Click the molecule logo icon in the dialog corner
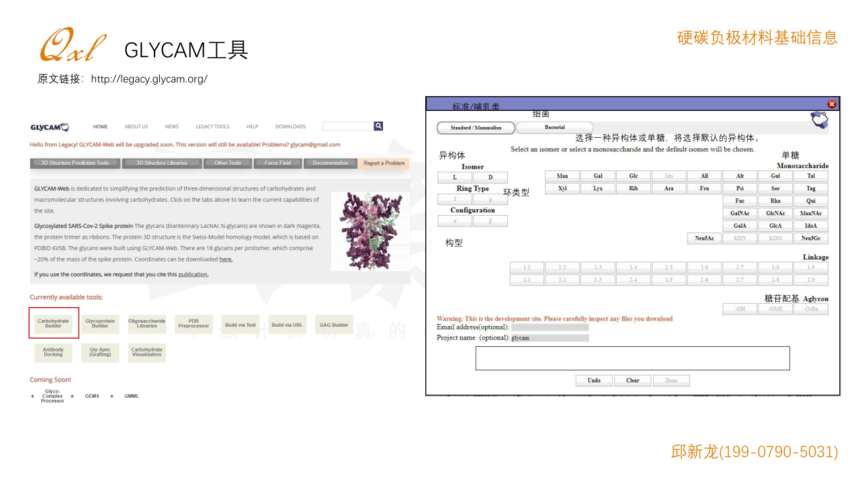 pyautogui.click(x=819, y=119)
